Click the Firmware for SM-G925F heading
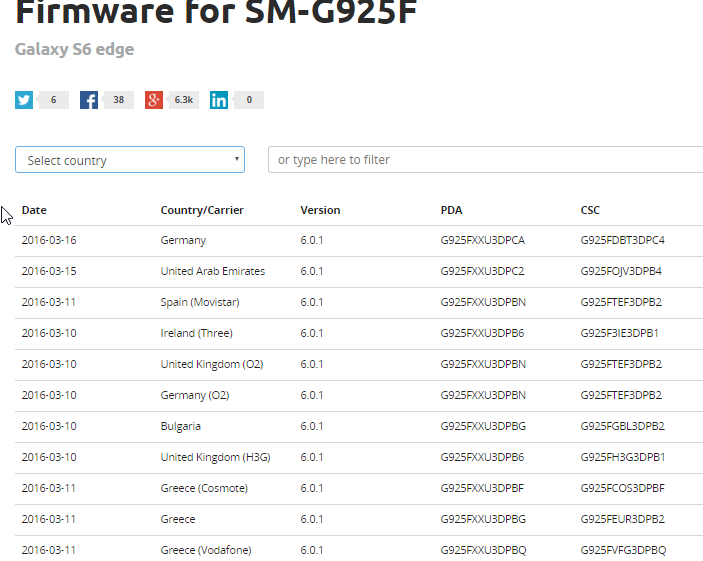 tap(216, 11)
